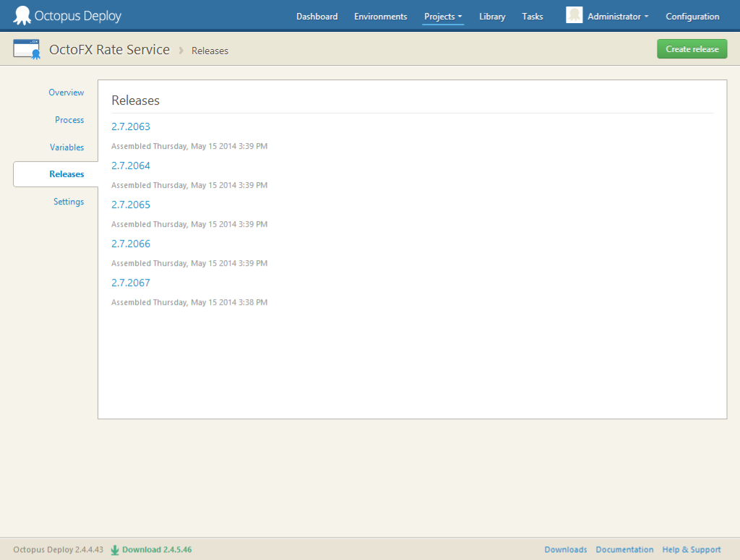Click the Administrator avatar icon

[x=574, y=15]
